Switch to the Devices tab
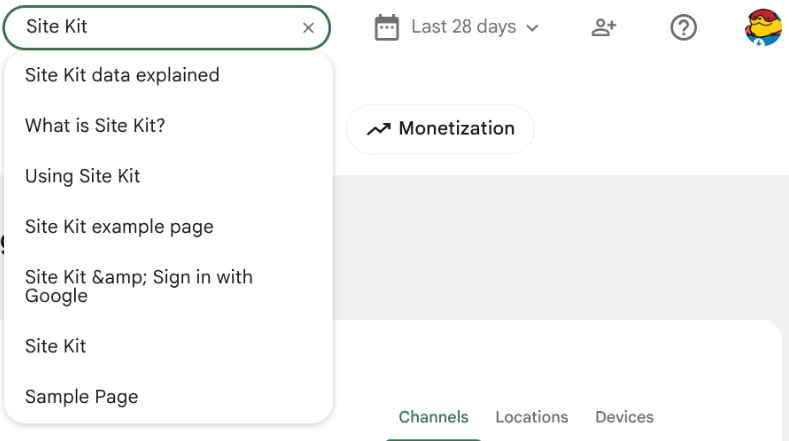The height and width of the screenshot is (441, 789). coord(624,417)
